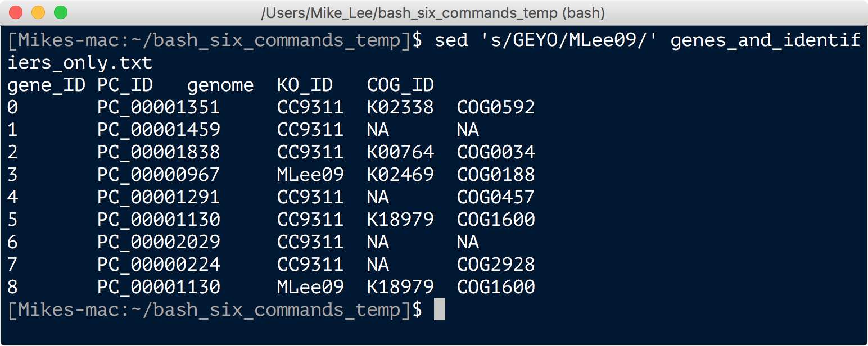
Task: Click MLee09 in gene row 8
Action: 310,287
